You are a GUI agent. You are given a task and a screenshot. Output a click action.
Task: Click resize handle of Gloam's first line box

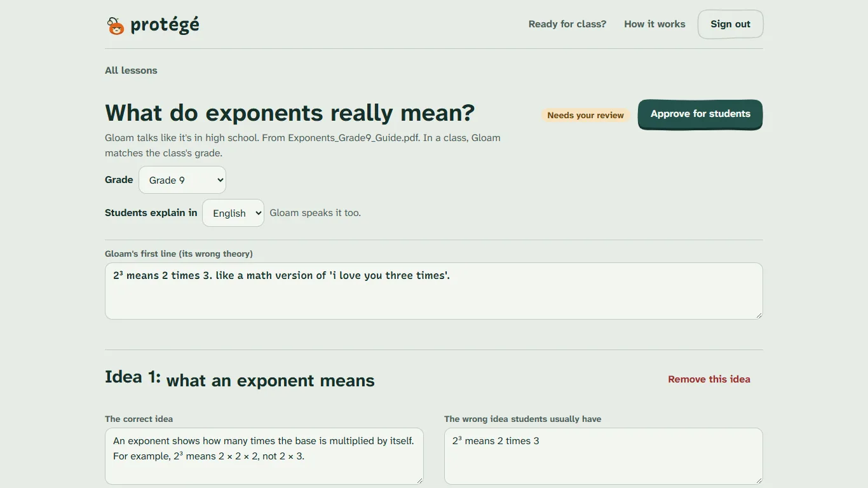758,315
